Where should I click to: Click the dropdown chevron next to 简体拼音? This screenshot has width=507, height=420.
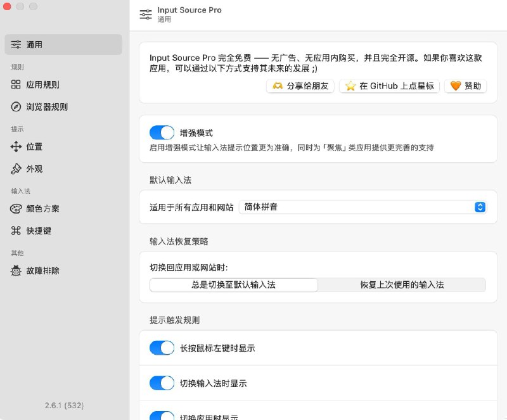[x=480, y=207]
